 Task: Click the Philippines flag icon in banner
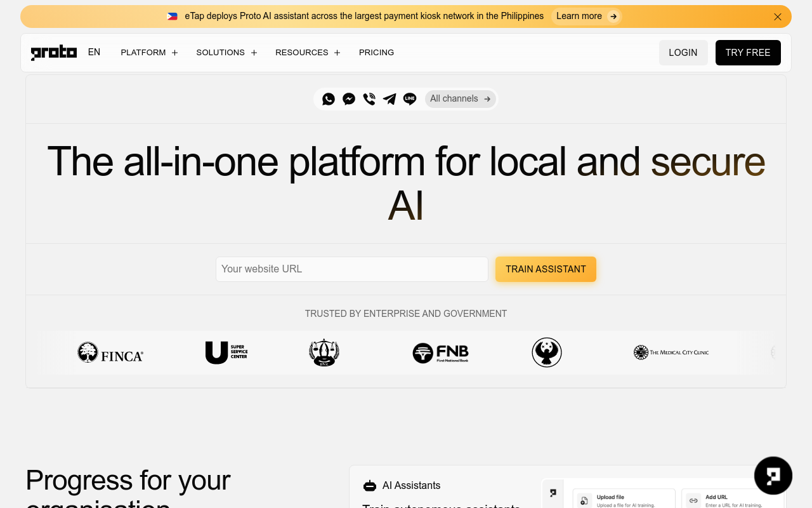click(172, 17)
